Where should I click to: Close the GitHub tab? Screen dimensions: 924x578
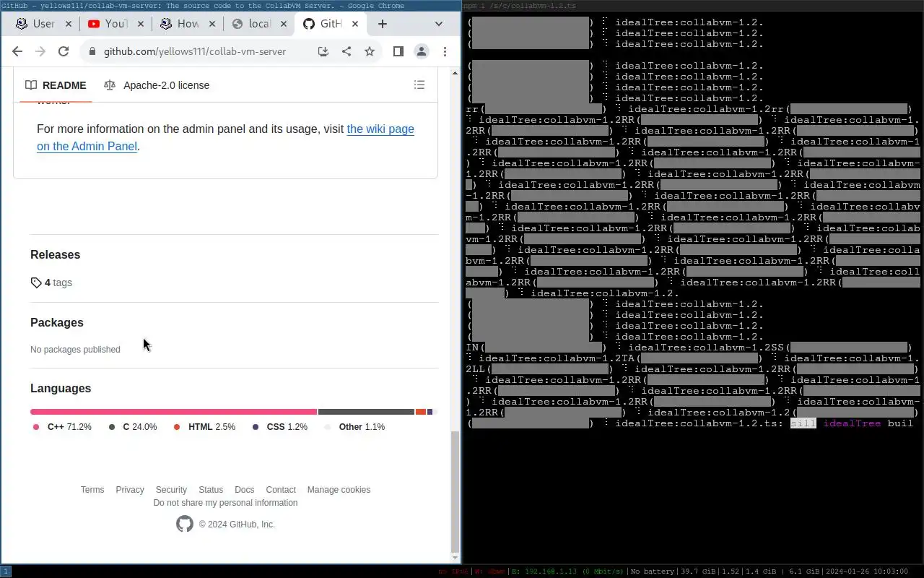coord(355,24)
